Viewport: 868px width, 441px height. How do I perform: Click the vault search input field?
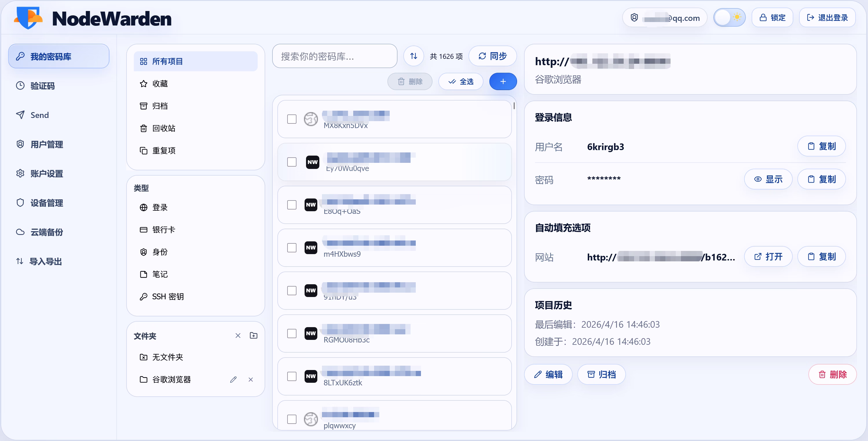pyautogui.click(x=334, y=56)
